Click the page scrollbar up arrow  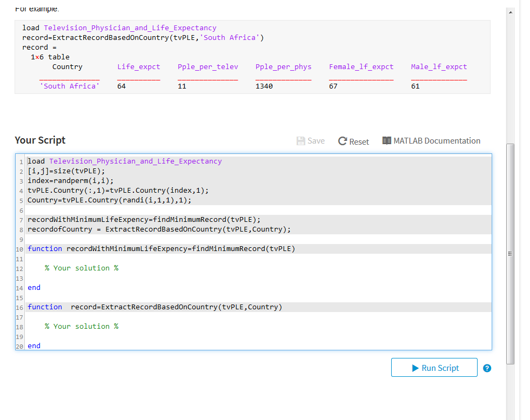[510, 12]
